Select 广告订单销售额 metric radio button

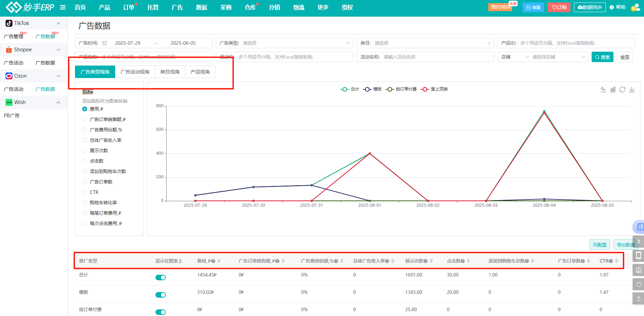click(85, 119)
